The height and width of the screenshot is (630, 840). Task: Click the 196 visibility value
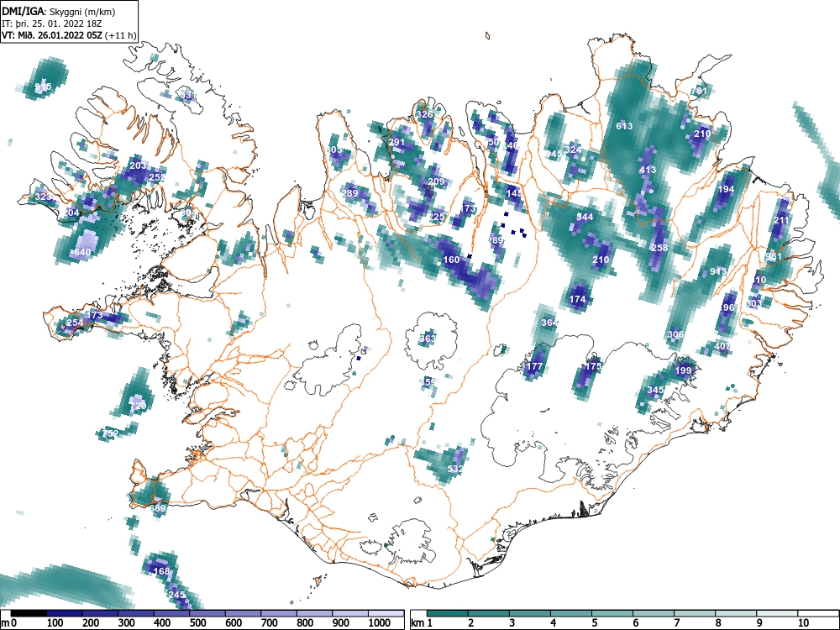click(727, 307)
